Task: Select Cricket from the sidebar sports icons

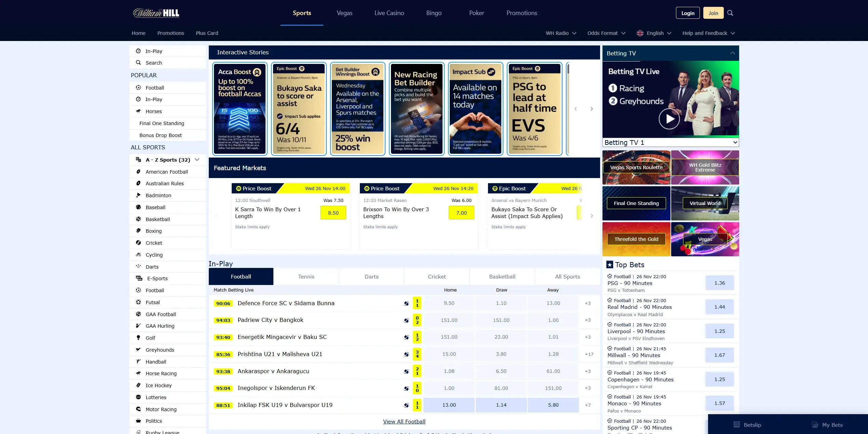Action: tap(138, 243)
